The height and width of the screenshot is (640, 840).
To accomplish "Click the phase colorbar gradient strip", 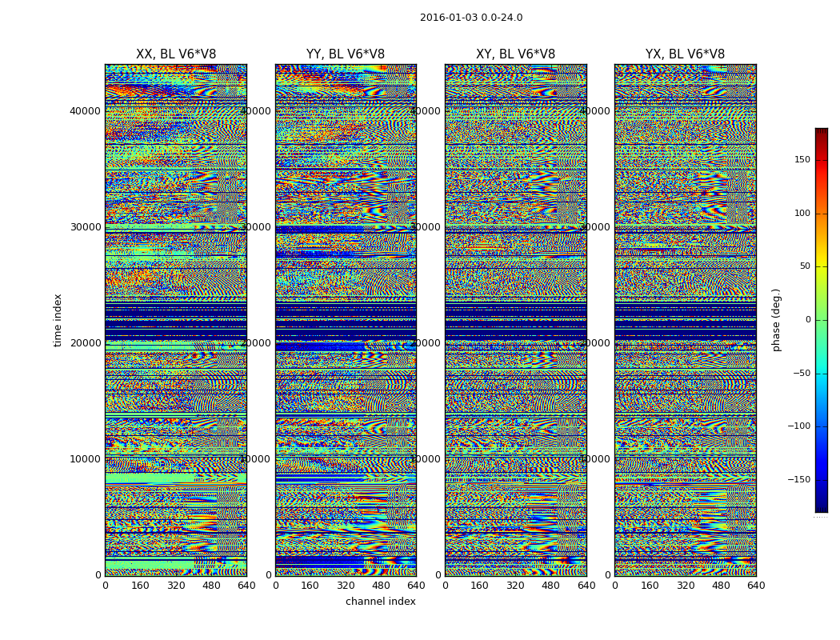I will [822, 320].
